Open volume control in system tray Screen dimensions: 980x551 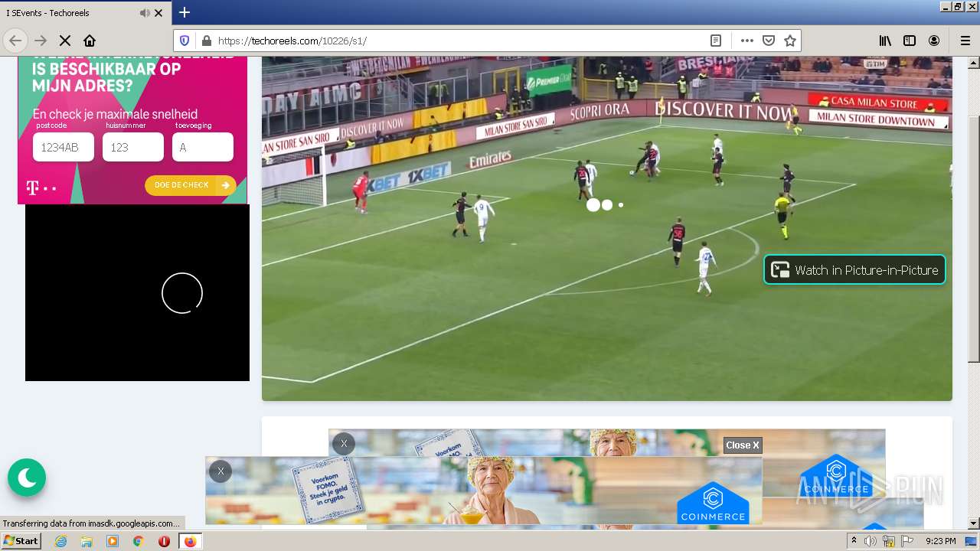pos(871,541)
